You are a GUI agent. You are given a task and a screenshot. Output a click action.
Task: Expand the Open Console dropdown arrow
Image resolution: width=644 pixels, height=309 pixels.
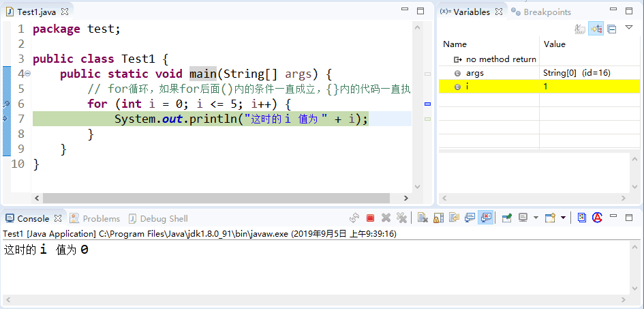[564, 218]
